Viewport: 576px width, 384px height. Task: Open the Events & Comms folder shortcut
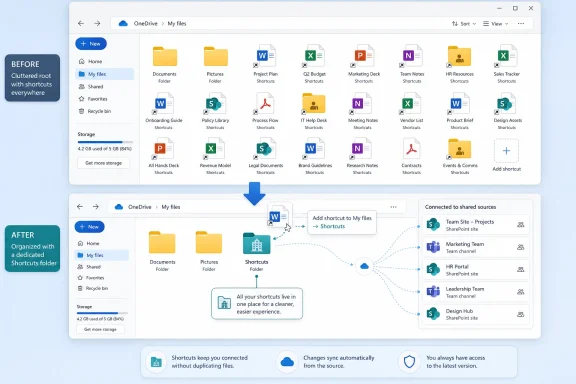[x=460, y=155]
